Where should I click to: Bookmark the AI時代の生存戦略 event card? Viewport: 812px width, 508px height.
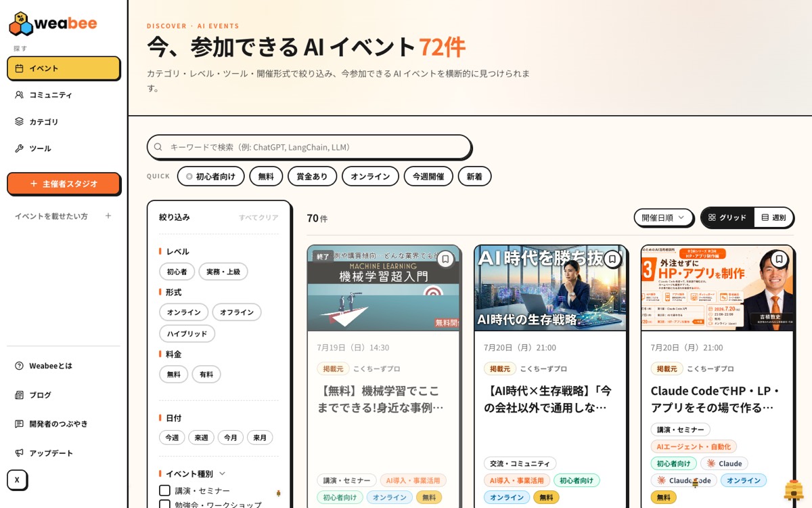coord(612,259)
